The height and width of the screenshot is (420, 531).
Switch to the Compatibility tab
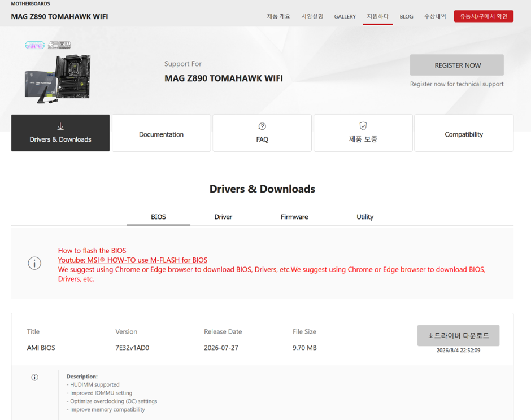(464, 133)
